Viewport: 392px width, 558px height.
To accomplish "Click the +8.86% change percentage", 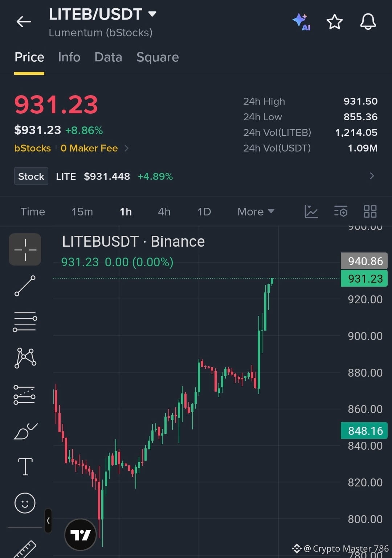I will tap(84, 130).
